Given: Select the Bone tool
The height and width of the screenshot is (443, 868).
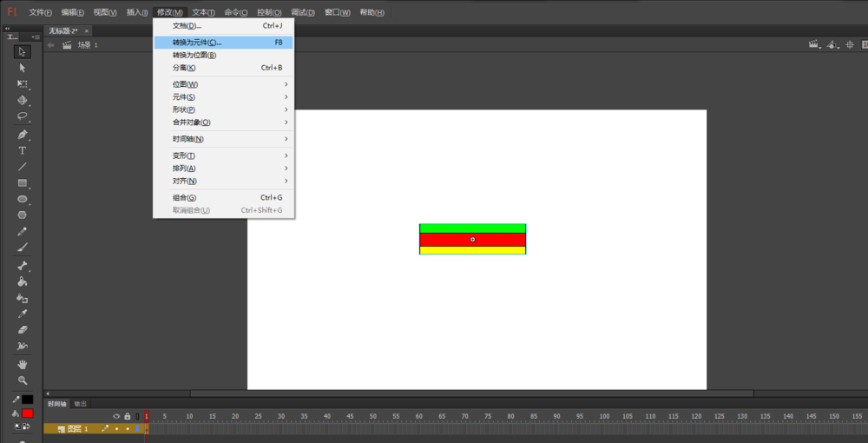Looking at the screenshot, I should pyautogui.click(x=23, y=265).
